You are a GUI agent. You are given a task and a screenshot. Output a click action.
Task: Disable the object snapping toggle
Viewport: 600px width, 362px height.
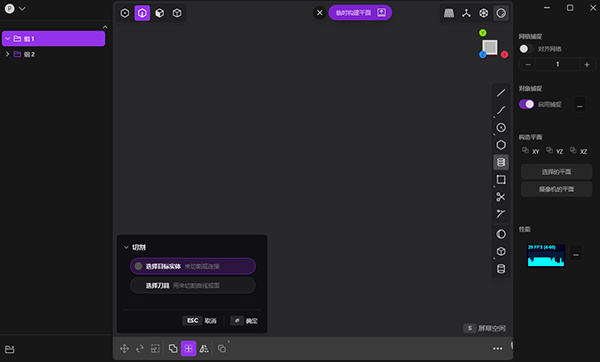(527, 104)
